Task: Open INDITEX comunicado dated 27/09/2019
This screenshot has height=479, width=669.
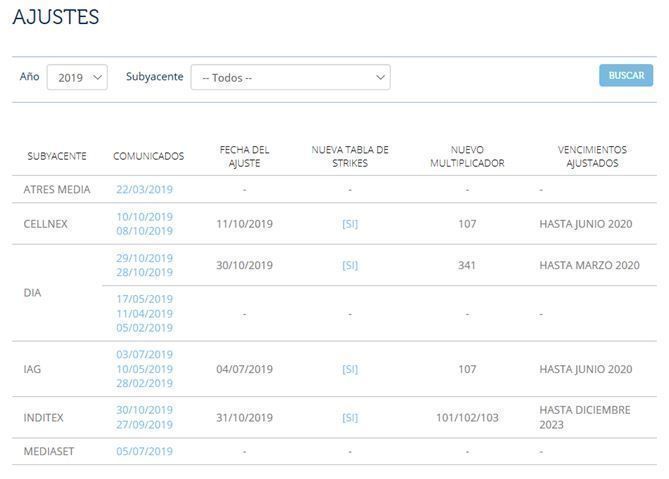Action: [x=144, y=425]
